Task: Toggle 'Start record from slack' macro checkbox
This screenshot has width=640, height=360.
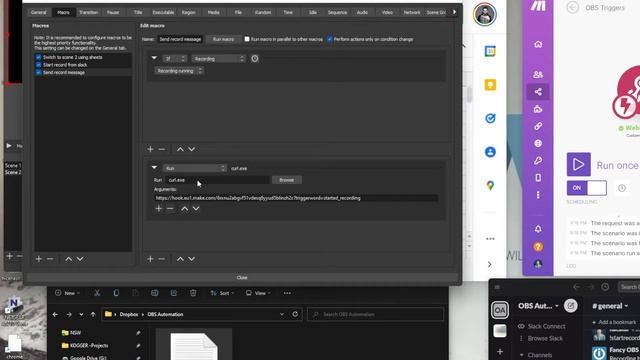Action: (38, 65)
